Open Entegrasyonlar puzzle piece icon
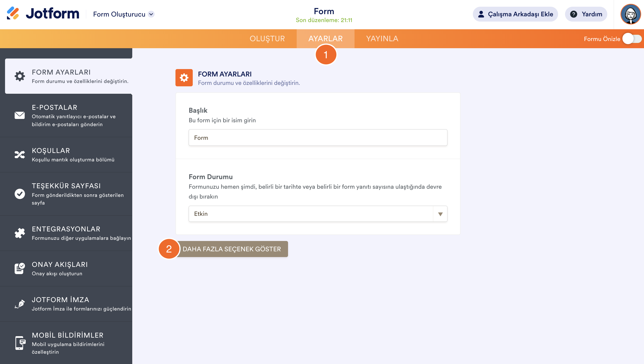The width and height of the screenshot is (644, 364). click(20, 233)
